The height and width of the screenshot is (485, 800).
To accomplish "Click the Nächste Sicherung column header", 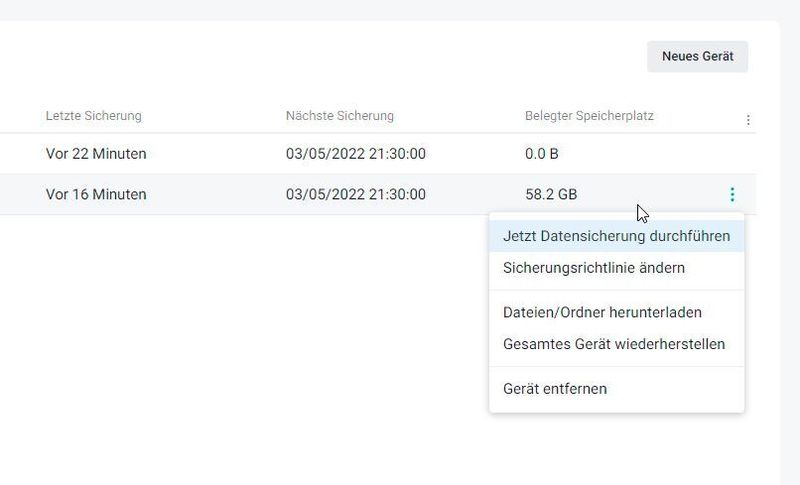I will pos(340,116).
